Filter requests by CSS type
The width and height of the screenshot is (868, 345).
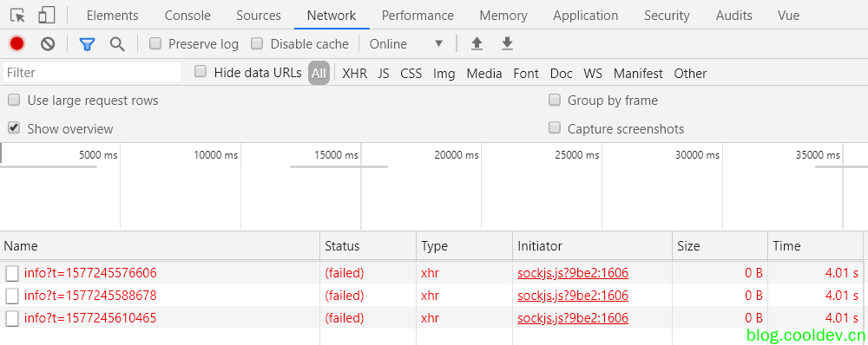pyautogui.click(x=411, y=73)
